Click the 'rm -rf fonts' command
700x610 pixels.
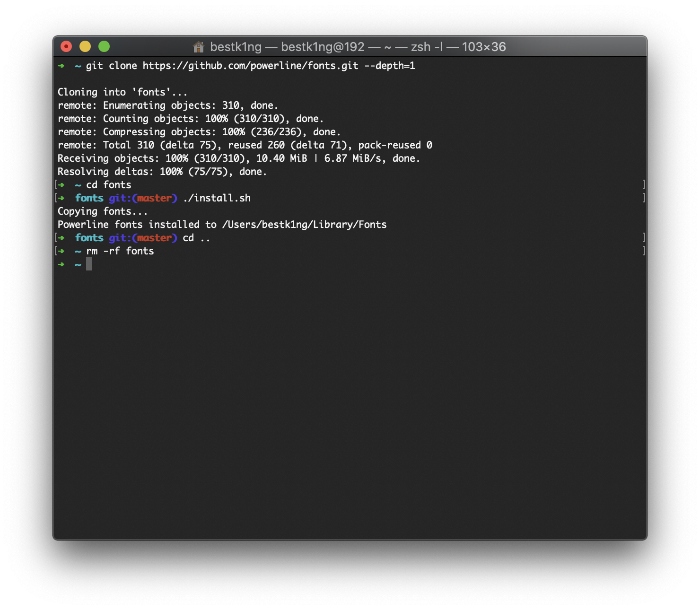[x=120, y=251]
